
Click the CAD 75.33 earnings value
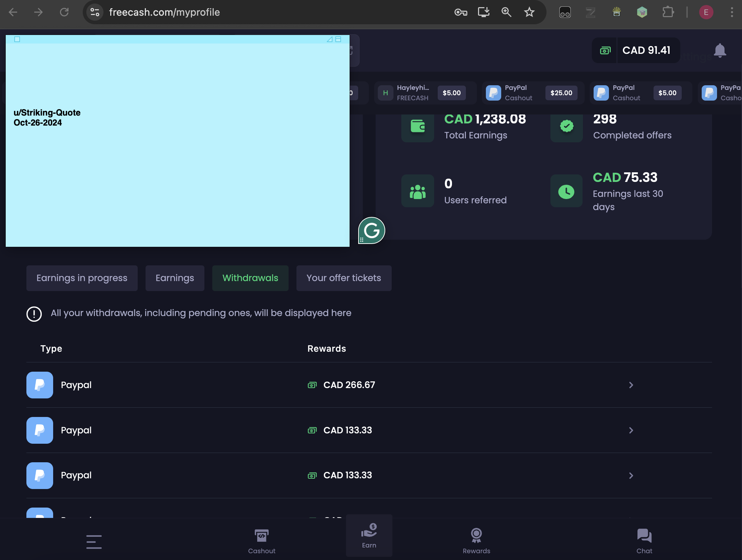click(x=625, y=178)
